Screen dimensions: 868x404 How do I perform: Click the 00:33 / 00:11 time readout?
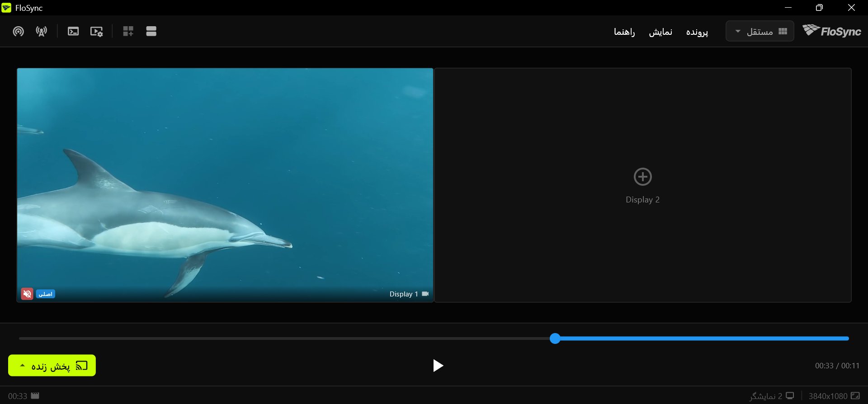coord(837,366)
